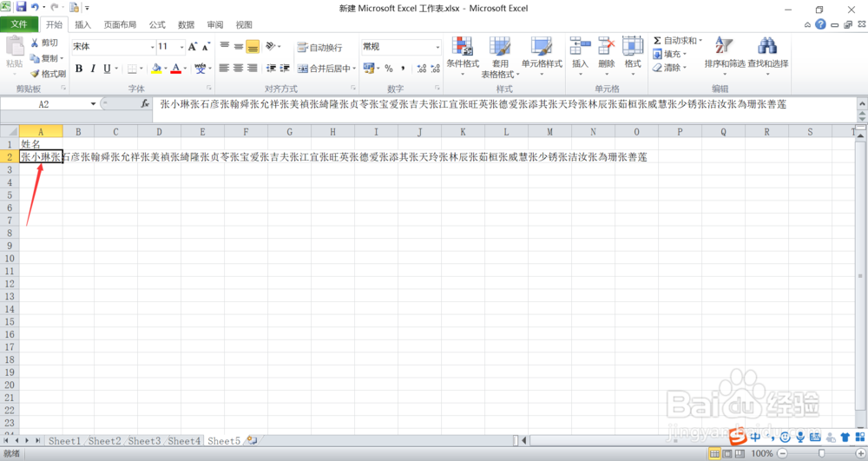Apply the fill color bucket icon
The image size is (868, 461).
pos(156,69)
